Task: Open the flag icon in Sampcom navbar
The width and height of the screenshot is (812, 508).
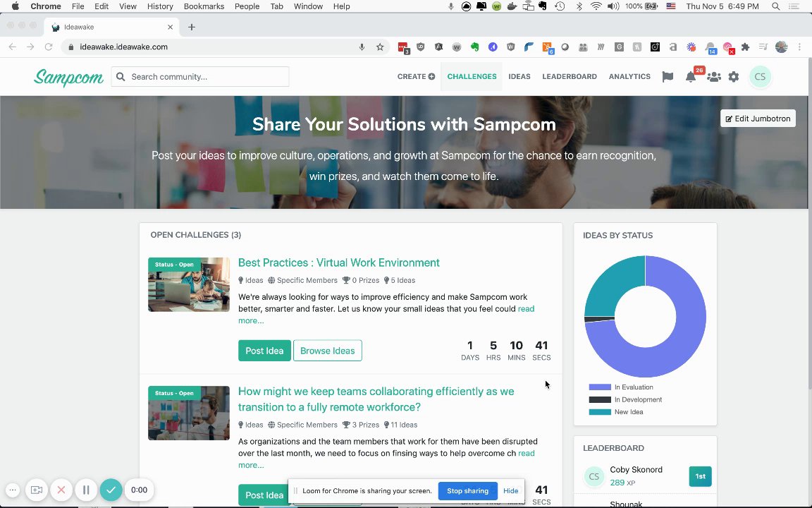Action: (668, 77)
